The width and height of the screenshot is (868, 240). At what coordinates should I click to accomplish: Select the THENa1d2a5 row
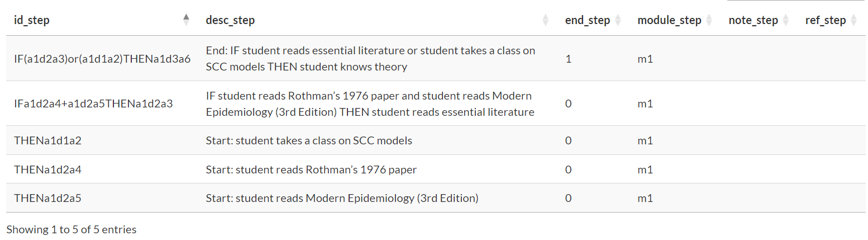click(47, 198)
